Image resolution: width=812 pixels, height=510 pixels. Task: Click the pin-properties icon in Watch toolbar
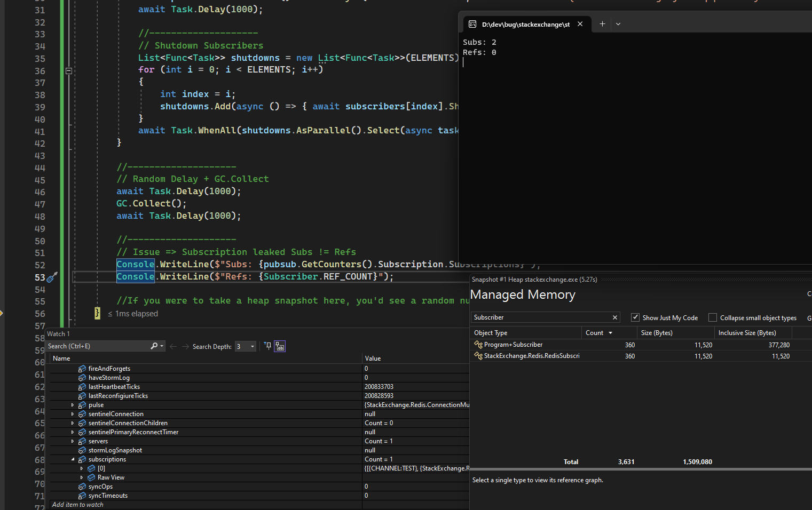click(268, 346)
